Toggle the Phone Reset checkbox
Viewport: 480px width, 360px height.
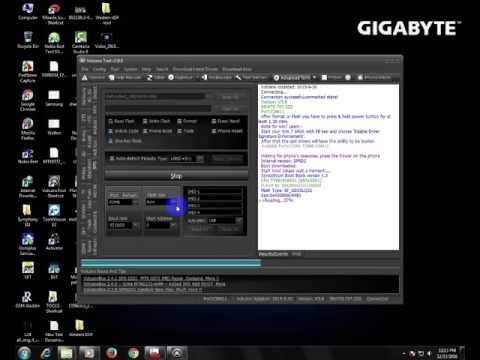click(214, 131)
